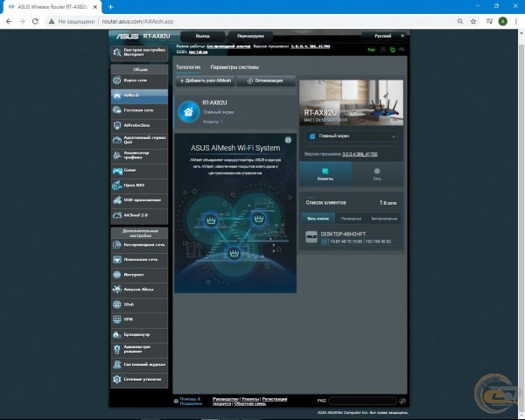Open Утилиты link in footer
Viewport: 525px width, 420px height.
[250, 399]
